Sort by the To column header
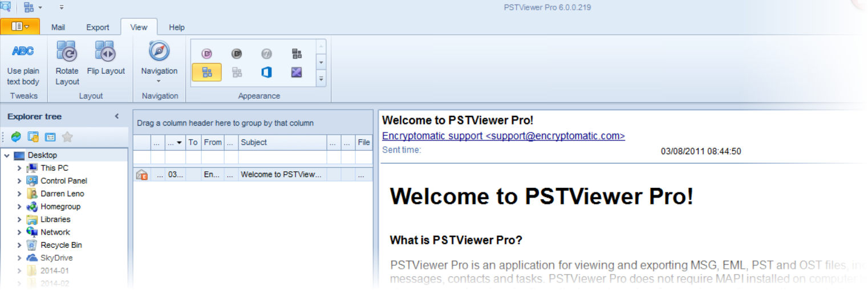The height and width of the screenshot is (290, 868). click(x=193, y=143)
